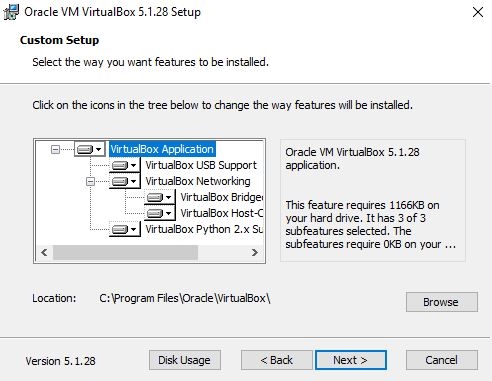This screenshot has height=381, width=492.
Task: Open the VirtualBox Networking feature drive icon
Action: (124, 181)
